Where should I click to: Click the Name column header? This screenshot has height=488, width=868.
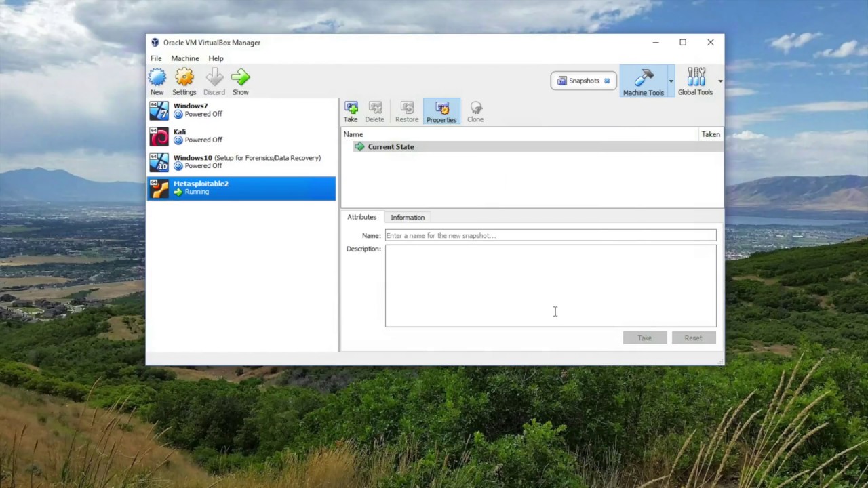pyautogui.click(x=520, y=134)
